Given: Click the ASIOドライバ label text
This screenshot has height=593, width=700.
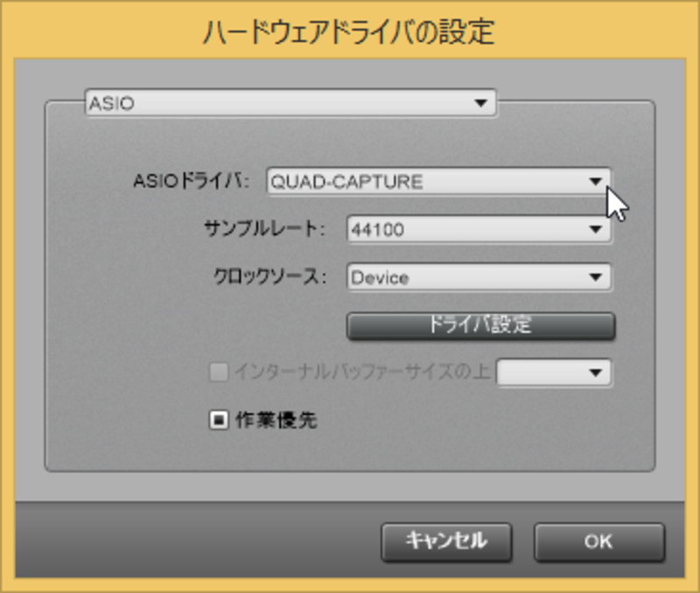Looking at the screenshot, I should 191,181.
